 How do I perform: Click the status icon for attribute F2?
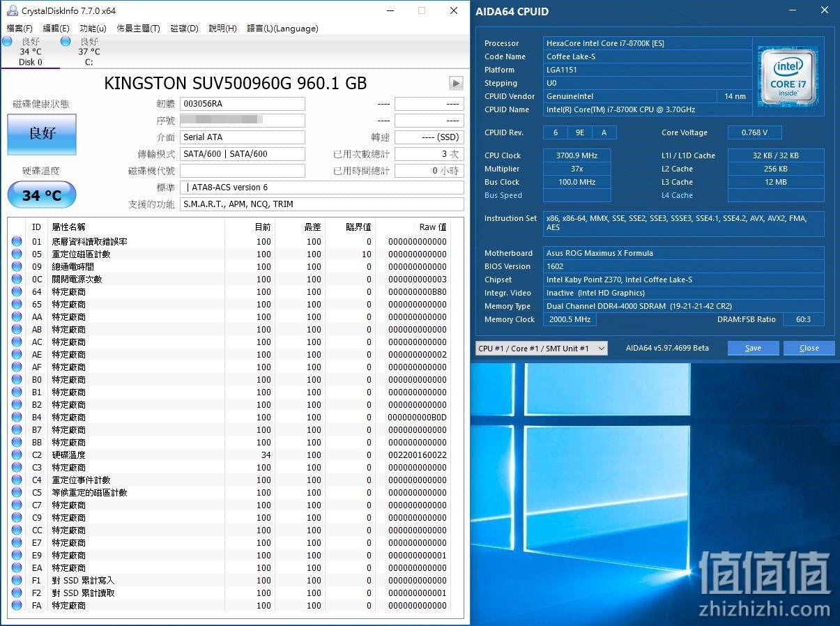click(17, 593)
